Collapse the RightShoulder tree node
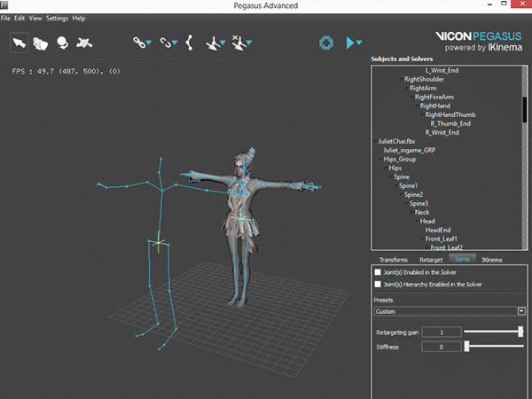532x399 pixels. [x=402, y=80]
